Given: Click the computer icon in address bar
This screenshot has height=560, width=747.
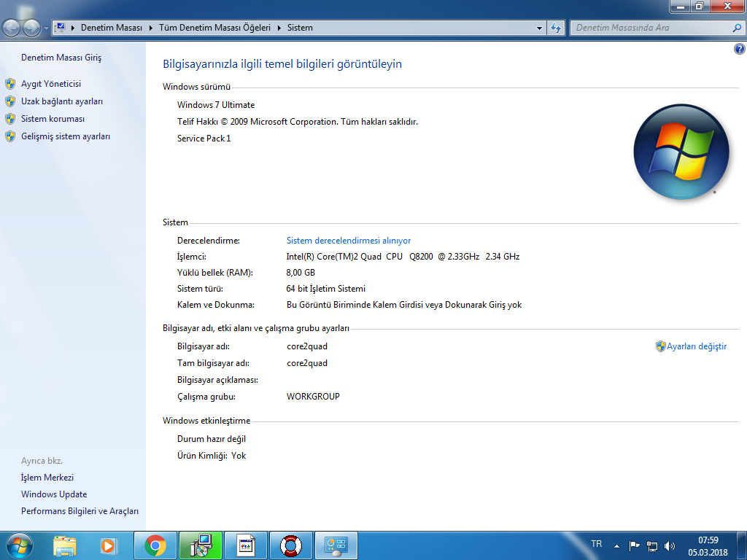Looking at the screenshot, I should (x=60, y=28).
